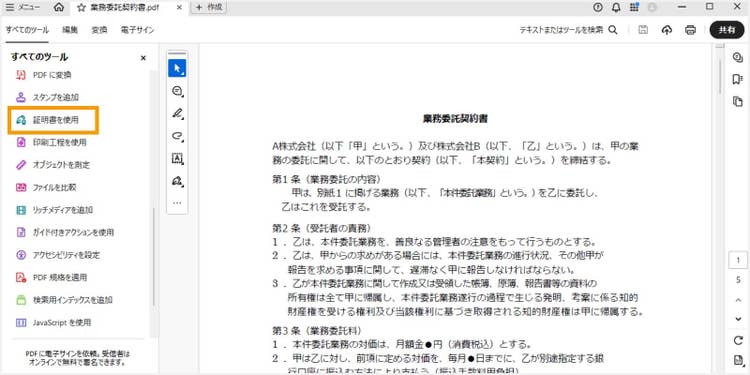
Task: Open the 編集 menu tab
Action: point(70,30)
